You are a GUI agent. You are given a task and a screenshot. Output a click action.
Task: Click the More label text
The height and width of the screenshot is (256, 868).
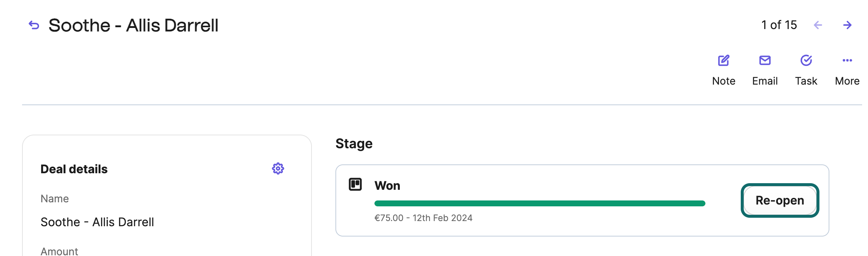coord(847,81)
